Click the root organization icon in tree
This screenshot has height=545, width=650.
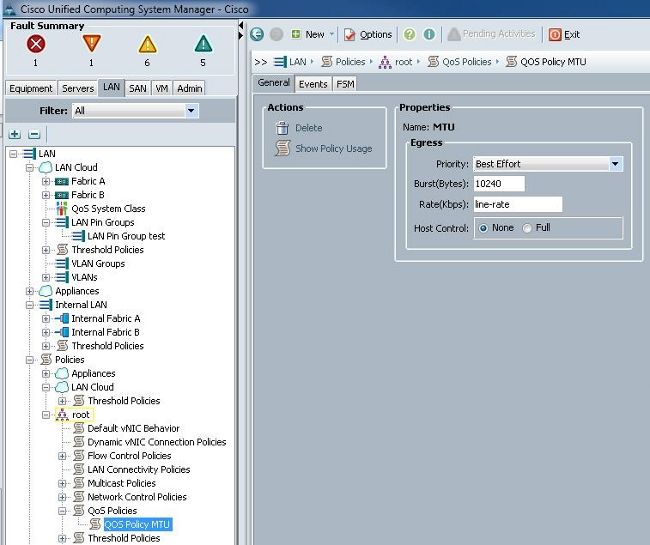point(62,415)
